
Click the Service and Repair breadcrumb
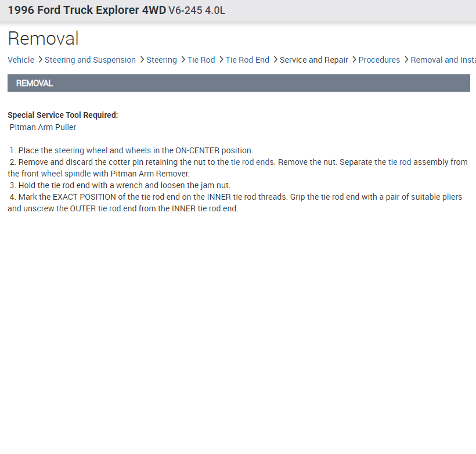pos(313,60)
